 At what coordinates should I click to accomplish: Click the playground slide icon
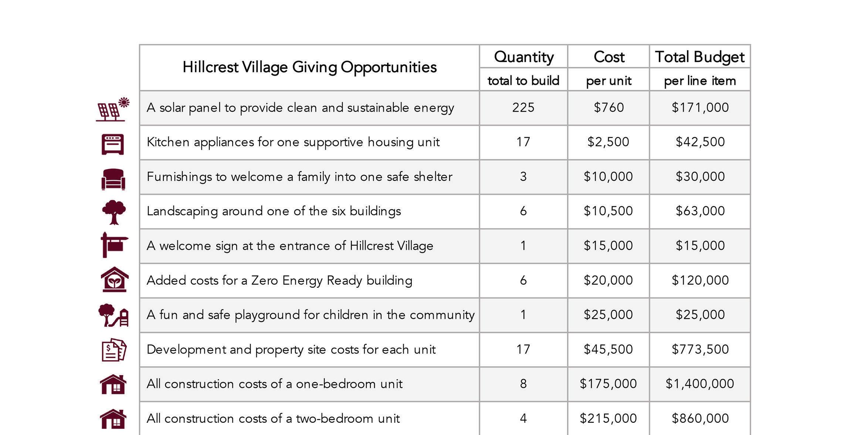(x=113, y=315)
